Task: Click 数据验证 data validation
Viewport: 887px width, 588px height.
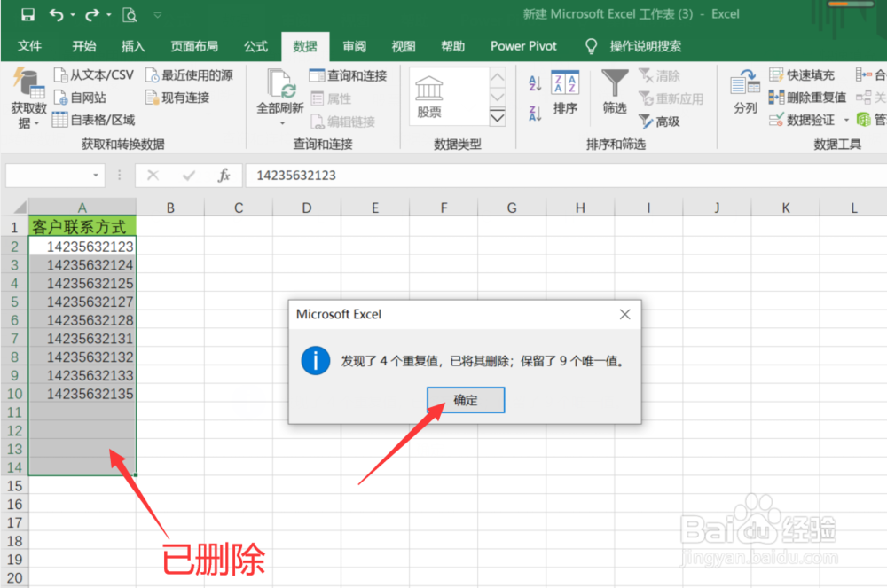Action: pyautogui.click(x=802, y=120)
